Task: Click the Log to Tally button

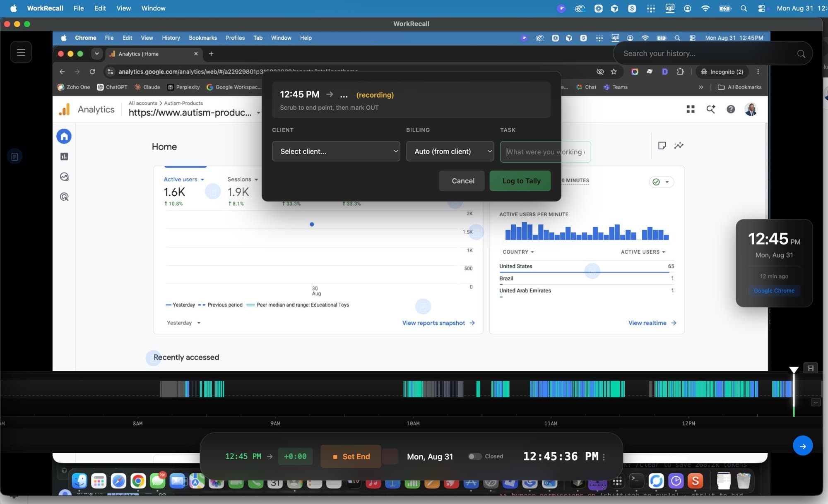Action: tap(521, 181)
